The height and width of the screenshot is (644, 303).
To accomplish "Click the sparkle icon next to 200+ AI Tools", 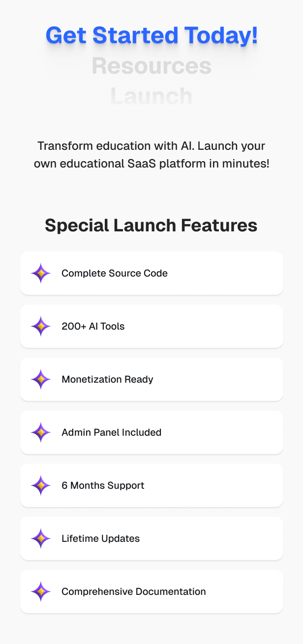I will click(x=41, y=326).
